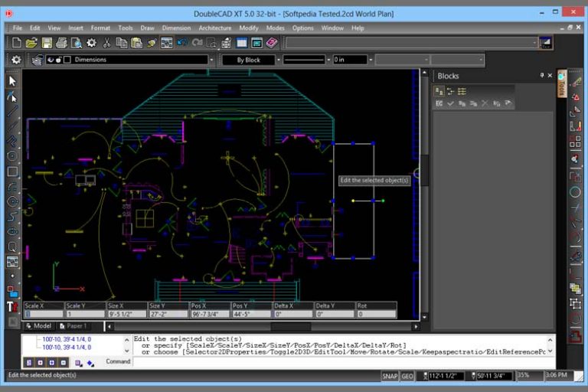Paste with the clipboard icon
588x392 pixels.
click(x=137, y=43)
